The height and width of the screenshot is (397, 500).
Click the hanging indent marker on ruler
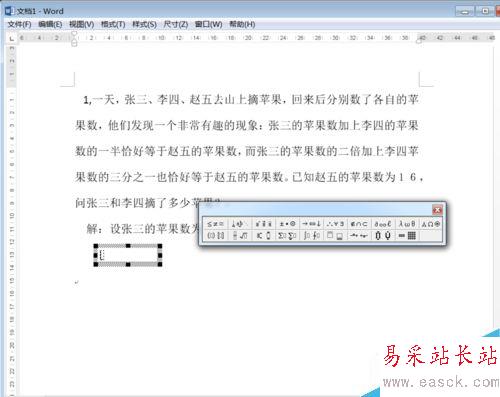click(74, 43)
